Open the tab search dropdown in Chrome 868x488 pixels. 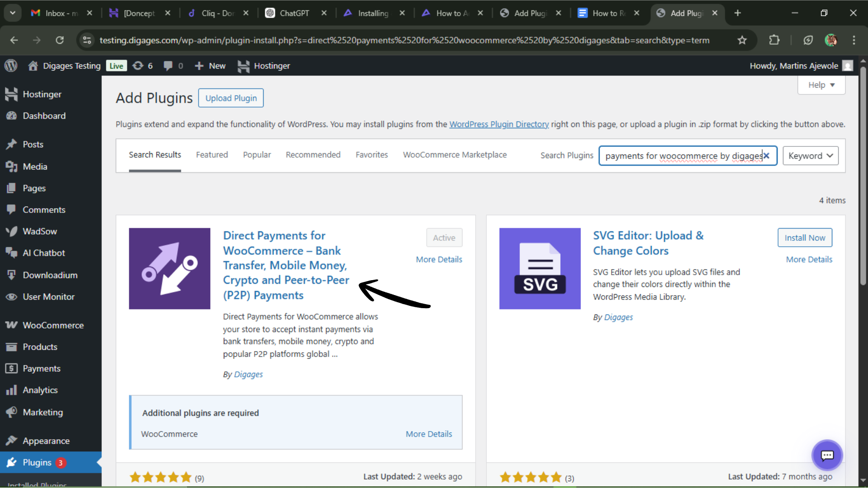(x=12, y=13)
